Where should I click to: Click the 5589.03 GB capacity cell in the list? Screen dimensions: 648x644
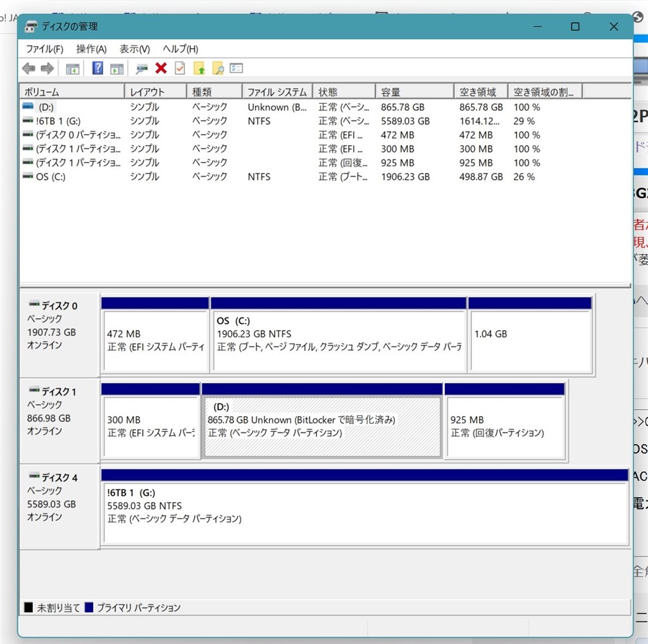405,121
